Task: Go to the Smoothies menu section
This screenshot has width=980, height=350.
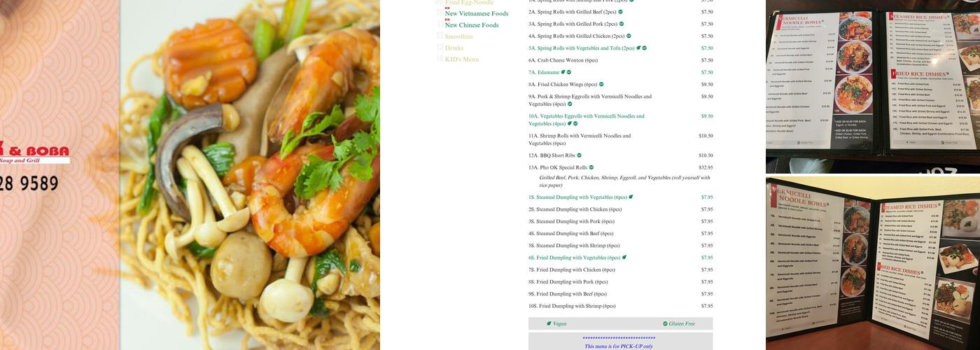Action: pyautogui.click(x=459, y=36)
